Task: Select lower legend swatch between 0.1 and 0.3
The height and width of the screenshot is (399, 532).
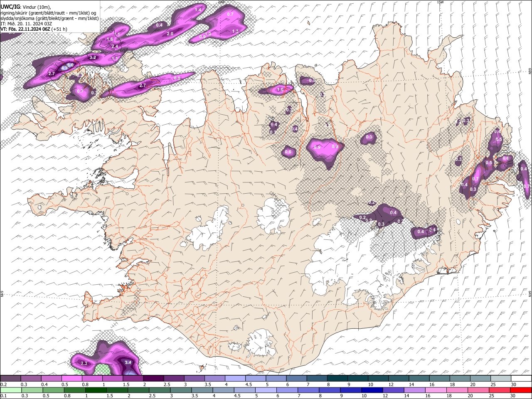Action: pos(10,390)
